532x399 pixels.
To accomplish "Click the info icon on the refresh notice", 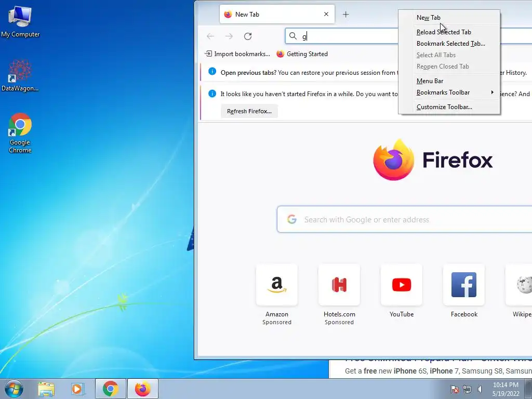I will (x=212, y=94).
